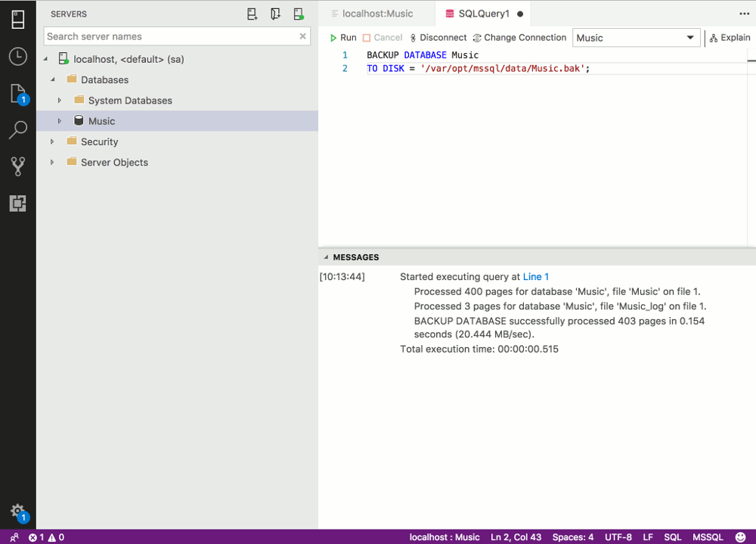This screenshot has height=544, width=756.
Task: Click the TO DISK line in editor
Action: pos(478,69)
